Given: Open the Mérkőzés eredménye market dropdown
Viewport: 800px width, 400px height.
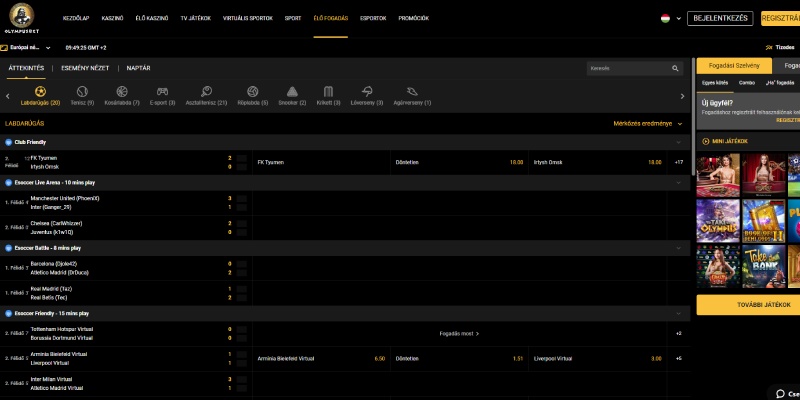Looking at the screenshot, I should pyautogui.click(x=647, y=124).
